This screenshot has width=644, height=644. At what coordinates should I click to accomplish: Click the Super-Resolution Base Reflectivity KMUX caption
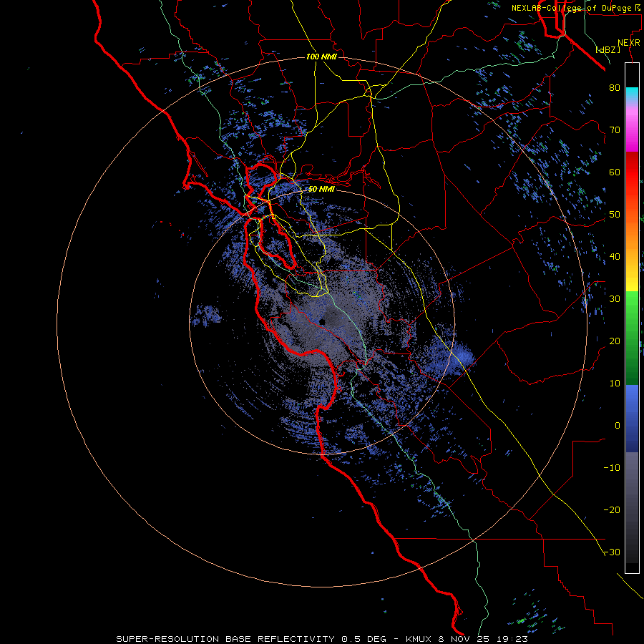(321, 639)
